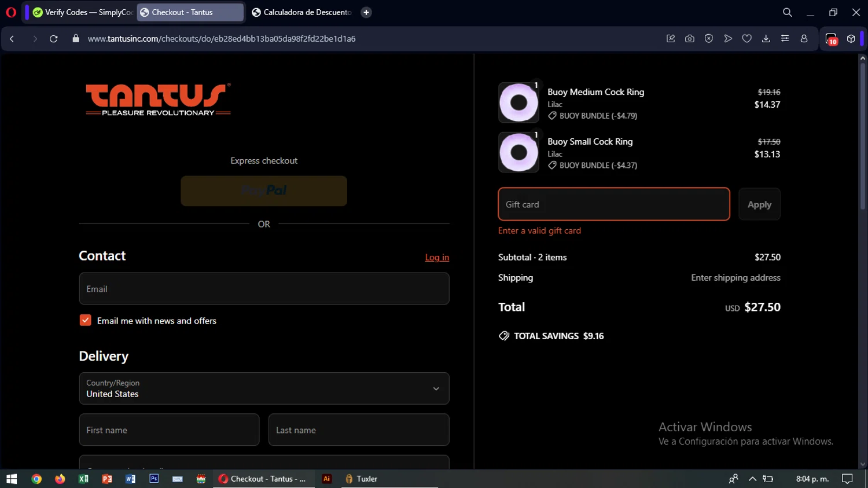Open Excel from the taskbar
Image resolution: width=868 pixels, height=488 pixels.
83,479
